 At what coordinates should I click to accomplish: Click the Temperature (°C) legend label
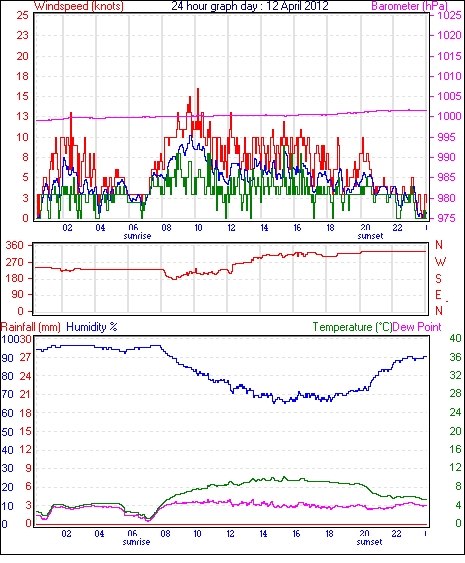tap(352, 327)
